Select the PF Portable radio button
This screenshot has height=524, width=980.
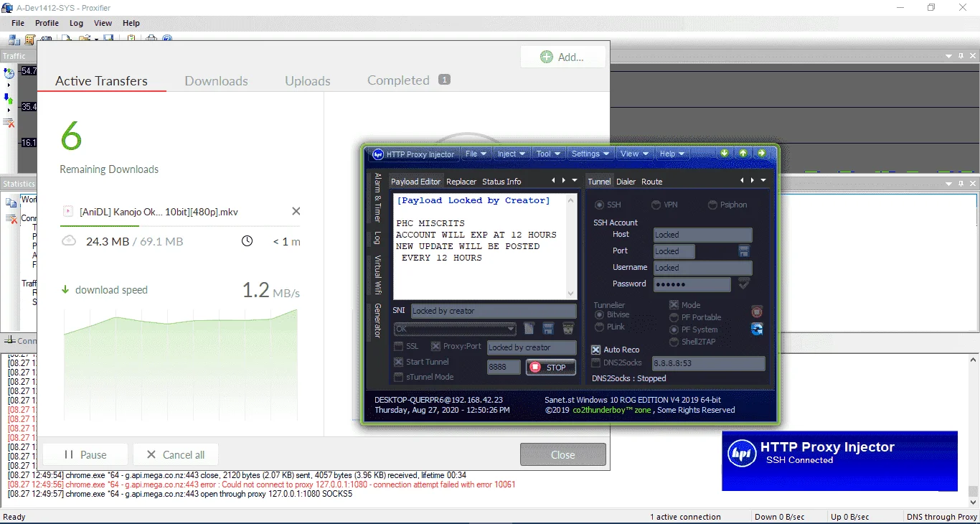click(674, 317)
